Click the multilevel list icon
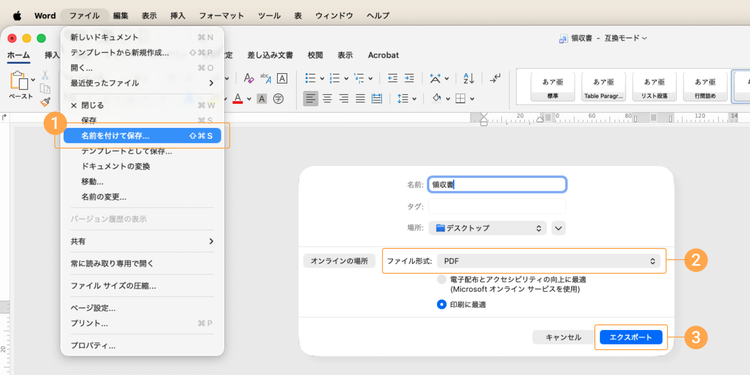Image resolution: width=750 pixels, height=375 pixels. 359,78
